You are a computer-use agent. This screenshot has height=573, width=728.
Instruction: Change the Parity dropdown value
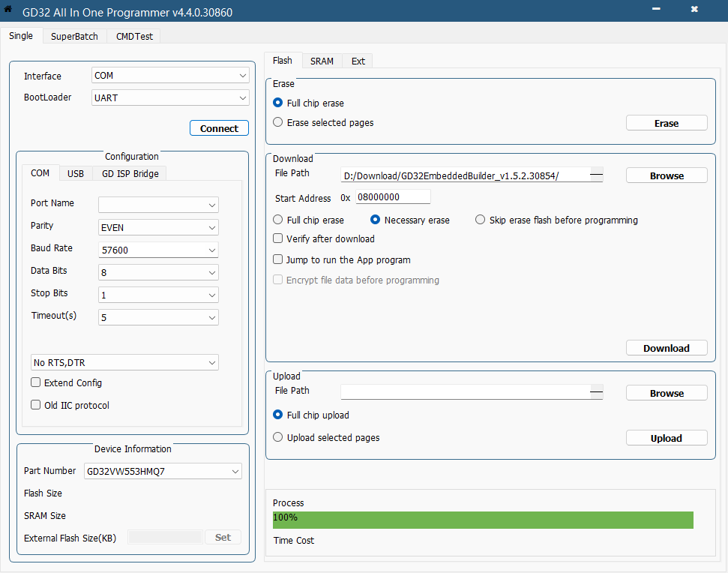[x=158, y=227]
